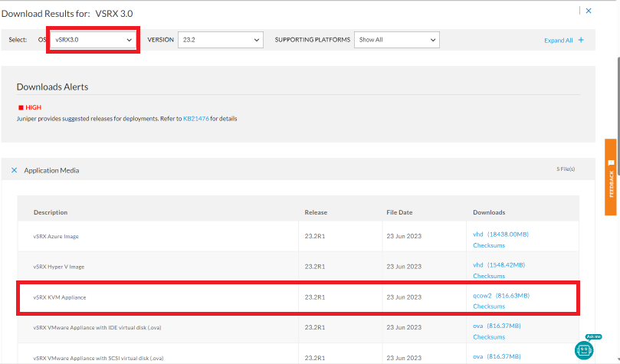620x364 pixels.
Task: Click the File Date column header
Action: 399,212
